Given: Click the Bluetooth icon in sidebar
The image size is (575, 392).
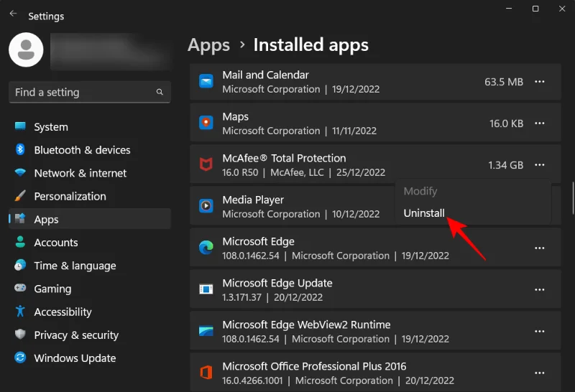Looking at the screenshot, I should pos(20,149).
